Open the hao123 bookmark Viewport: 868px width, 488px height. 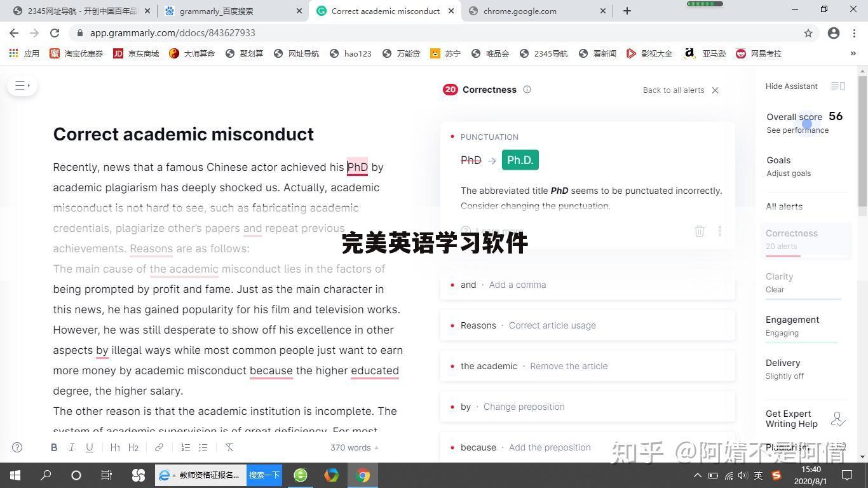[351, 53]
